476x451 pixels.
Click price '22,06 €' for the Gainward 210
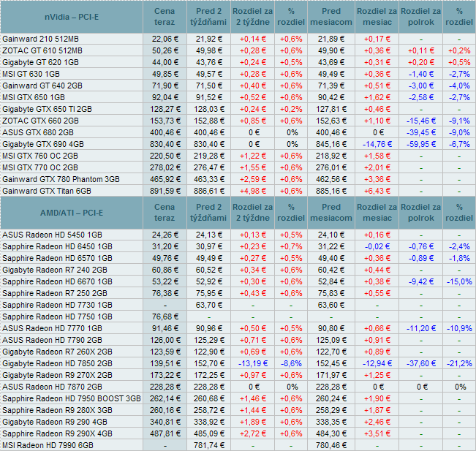165,39
